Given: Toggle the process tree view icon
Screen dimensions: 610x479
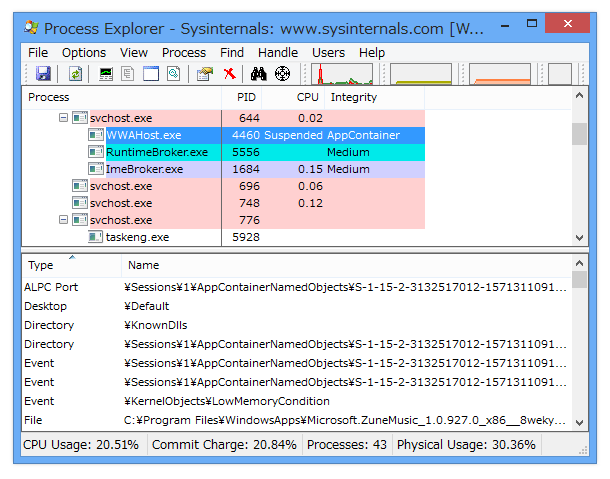Looking at the screenshot, I should (128, 73).
